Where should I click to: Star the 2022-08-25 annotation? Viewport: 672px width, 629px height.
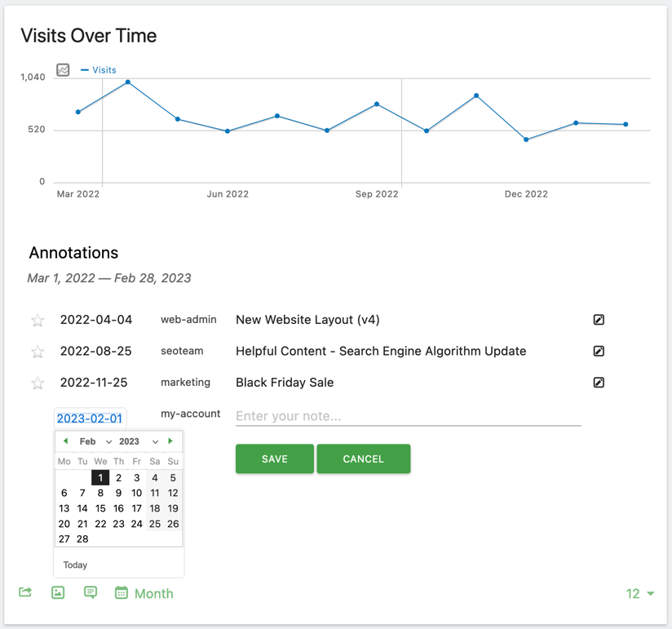click(38, 352)
